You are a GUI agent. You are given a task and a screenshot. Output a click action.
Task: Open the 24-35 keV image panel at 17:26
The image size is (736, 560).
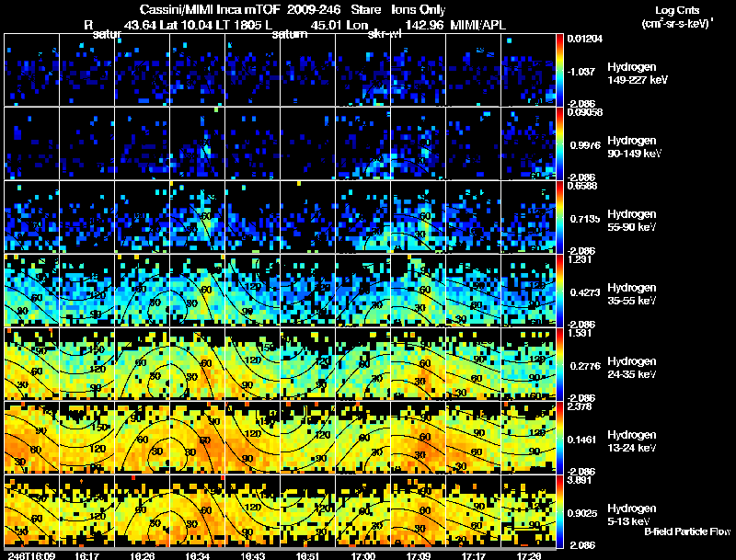pyautogui.click(x=528, y=364)
